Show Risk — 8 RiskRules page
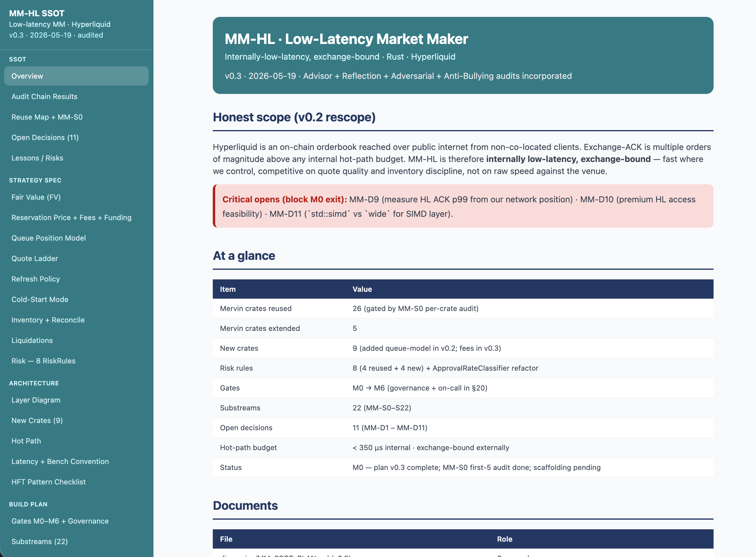The image size is (756, 557). 76,361
